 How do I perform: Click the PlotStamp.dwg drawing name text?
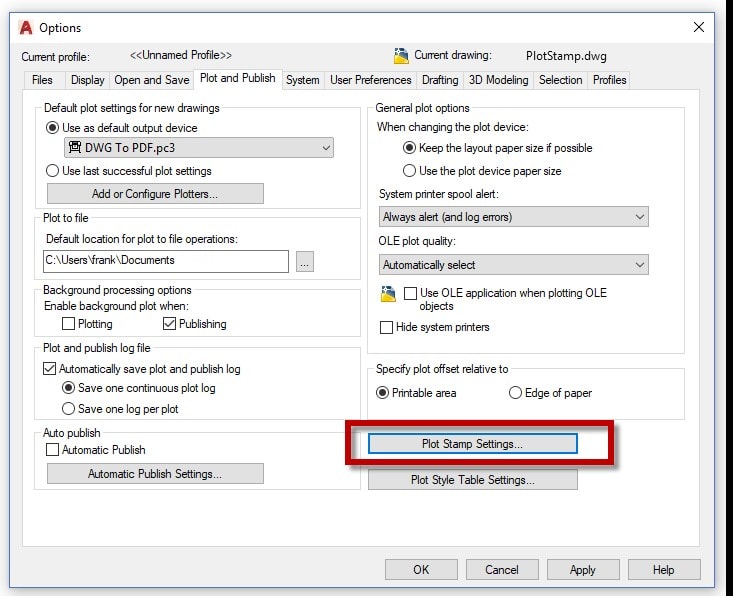point(566,56)
